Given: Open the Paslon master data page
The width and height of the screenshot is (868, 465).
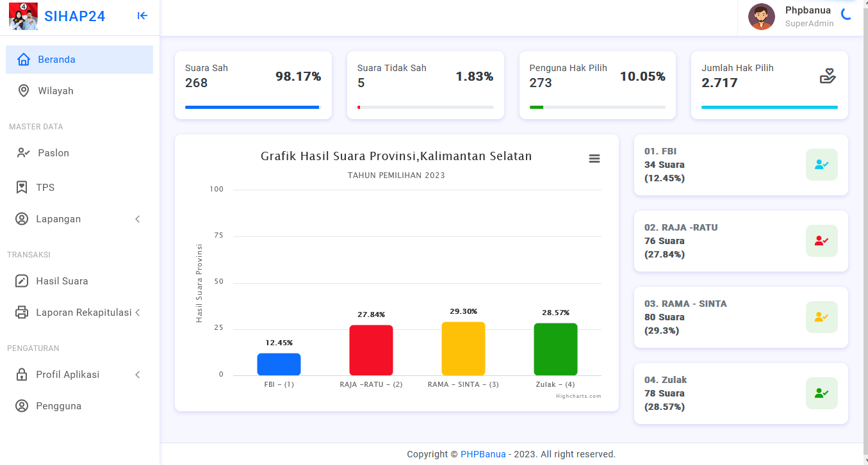Looking at the screenshot, I should (53, 153).
